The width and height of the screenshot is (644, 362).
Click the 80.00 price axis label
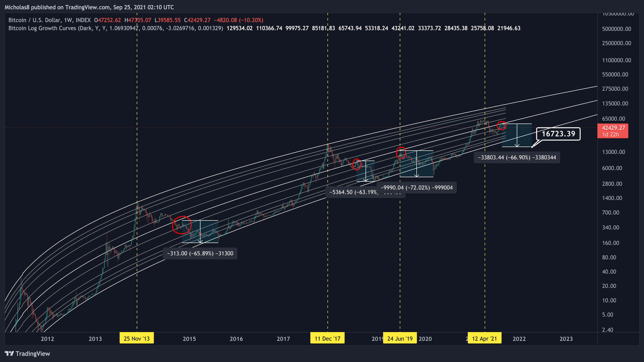click(609, 257)
